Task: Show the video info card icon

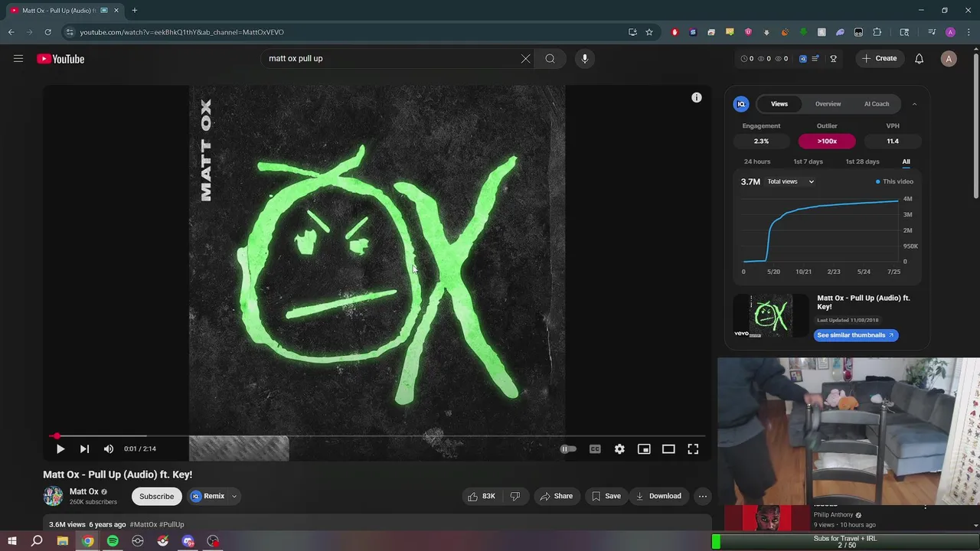Action: point(696,98)
